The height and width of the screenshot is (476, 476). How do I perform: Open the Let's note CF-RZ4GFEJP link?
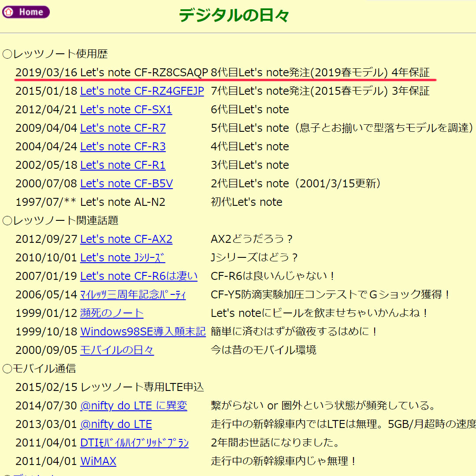[x=142, y=91]
